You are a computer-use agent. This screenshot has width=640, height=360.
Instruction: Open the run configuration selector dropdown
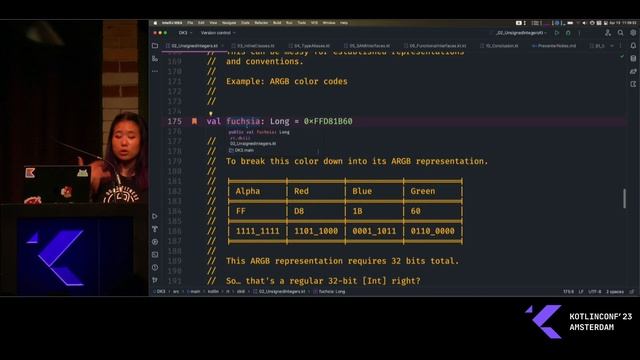click(521, 33)
